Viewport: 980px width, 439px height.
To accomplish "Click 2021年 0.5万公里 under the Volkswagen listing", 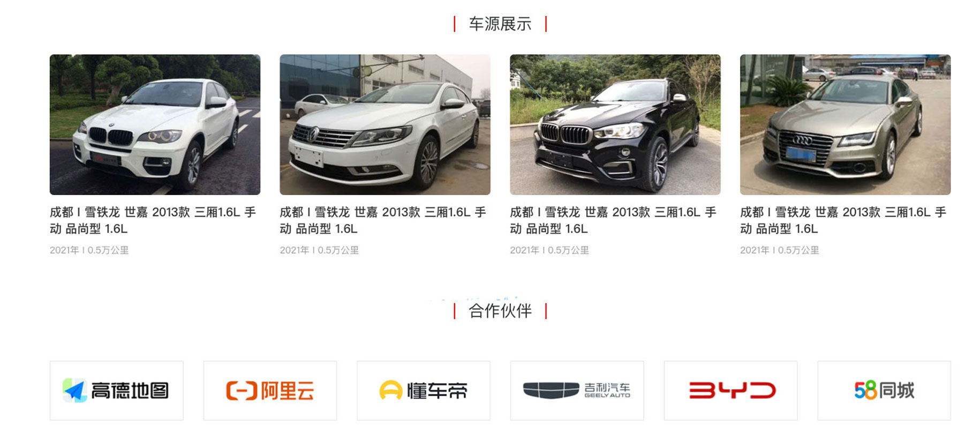I will click(x=319, y=250).
